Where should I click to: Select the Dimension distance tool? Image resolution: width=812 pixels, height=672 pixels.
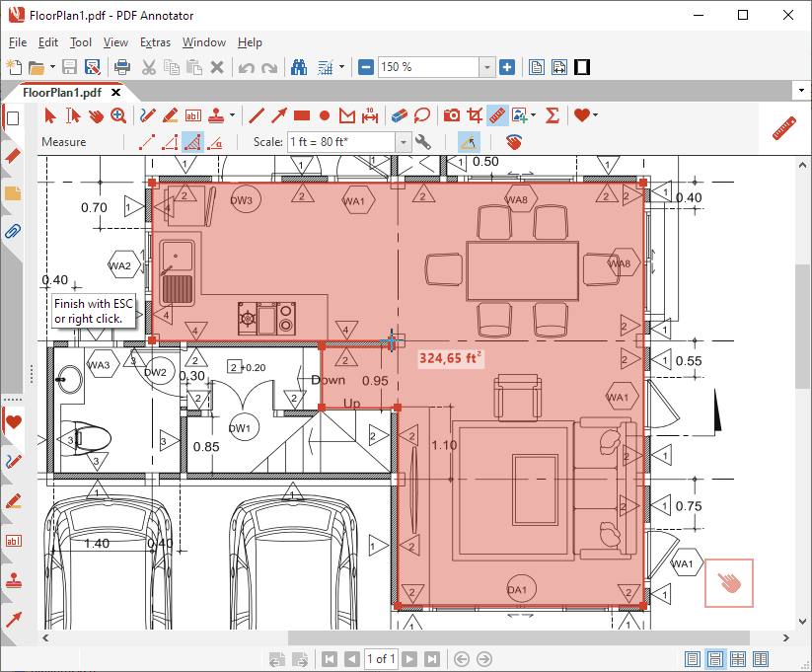pos(370,115)
